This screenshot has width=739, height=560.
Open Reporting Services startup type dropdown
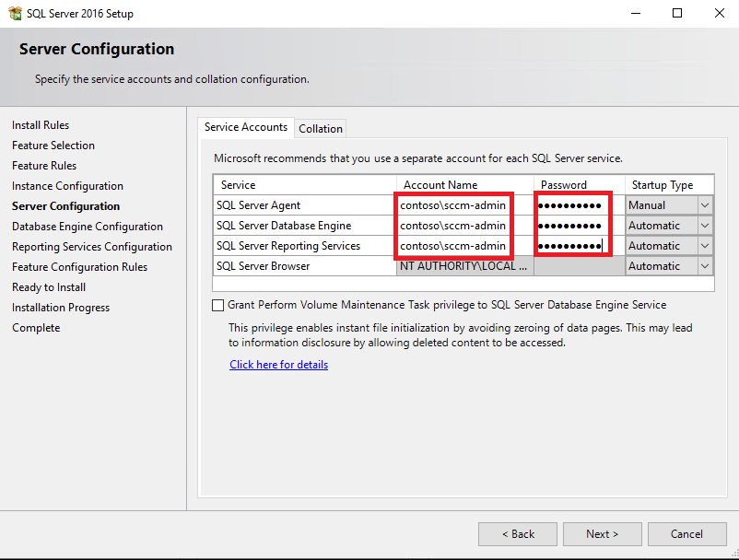705,246
